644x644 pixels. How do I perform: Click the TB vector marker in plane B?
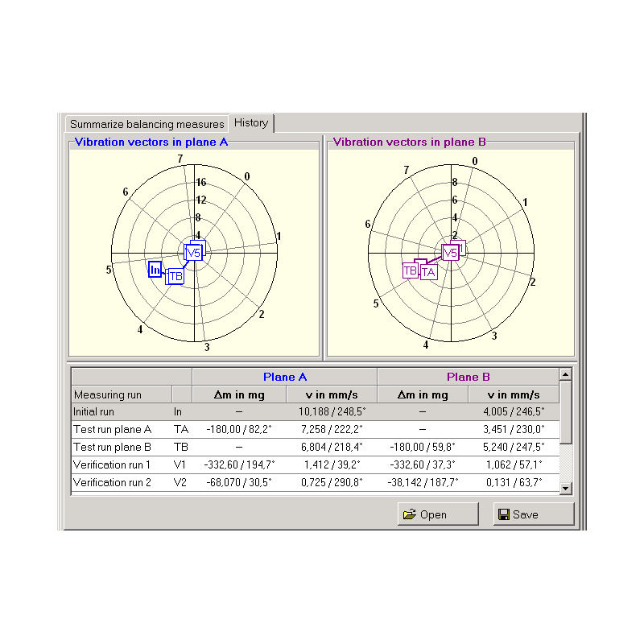[x=410, y=270]
